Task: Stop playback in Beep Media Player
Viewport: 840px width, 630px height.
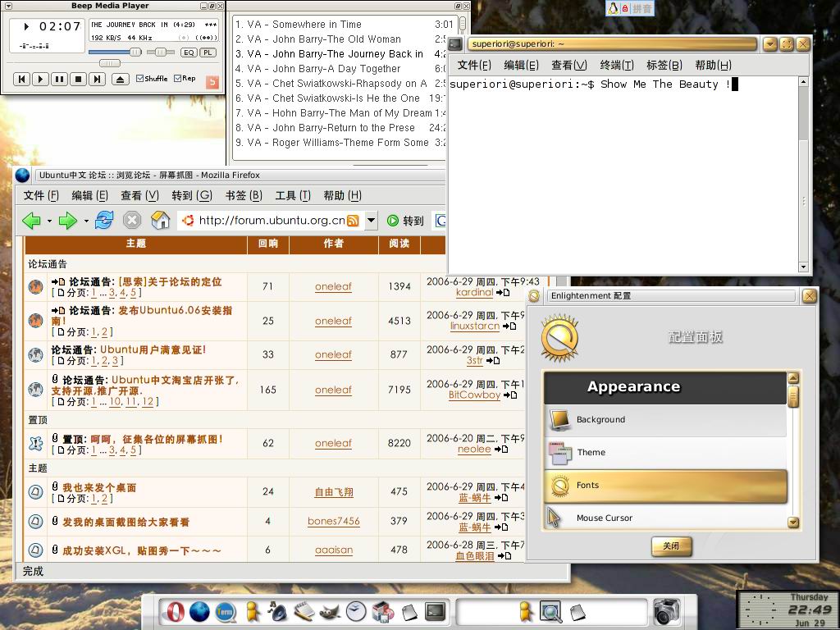Action: click(x=78, y=80)
